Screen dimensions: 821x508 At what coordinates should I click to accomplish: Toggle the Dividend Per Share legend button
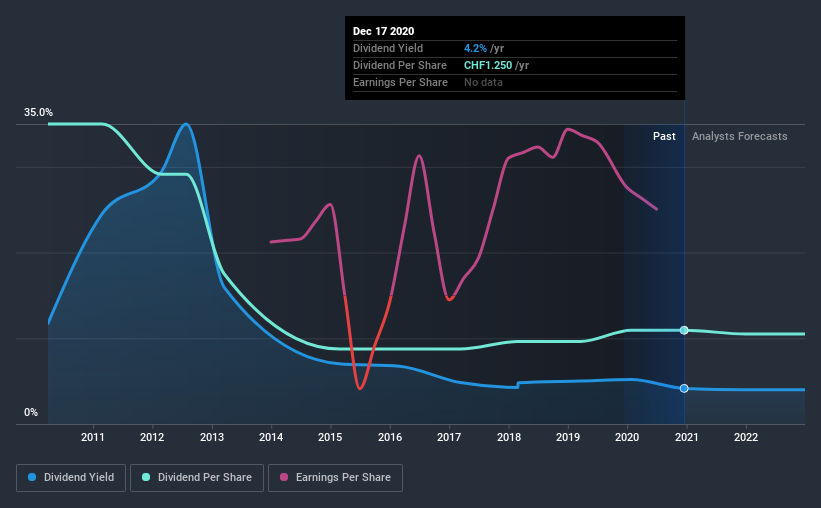click(197, 478)
